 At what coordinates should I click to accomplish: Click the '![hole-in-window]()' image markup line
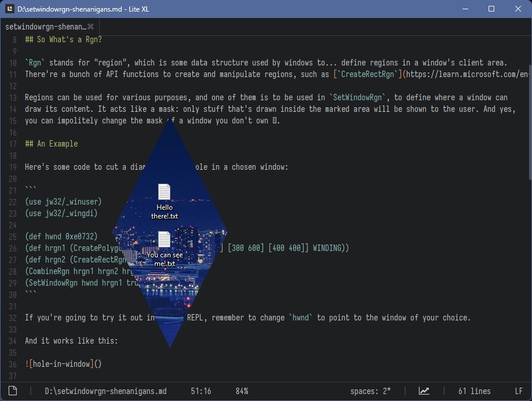pyautogui.click(x=63, y=364)
